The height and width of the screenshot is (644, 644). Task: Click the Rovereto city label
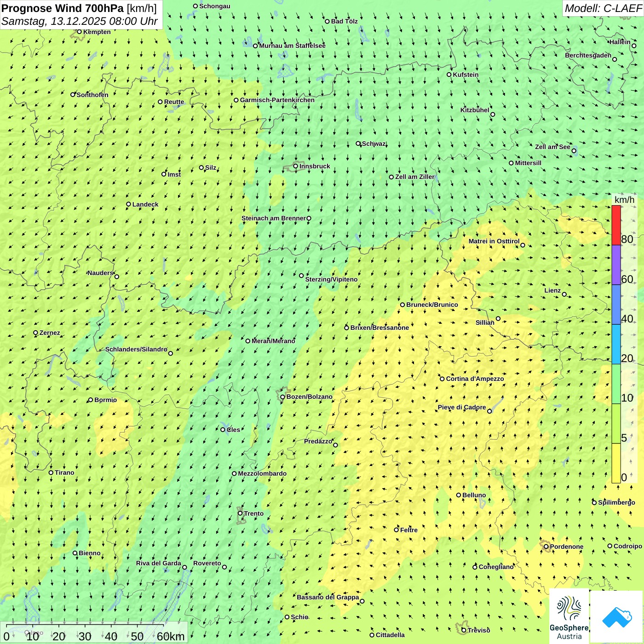coord(207,563)
